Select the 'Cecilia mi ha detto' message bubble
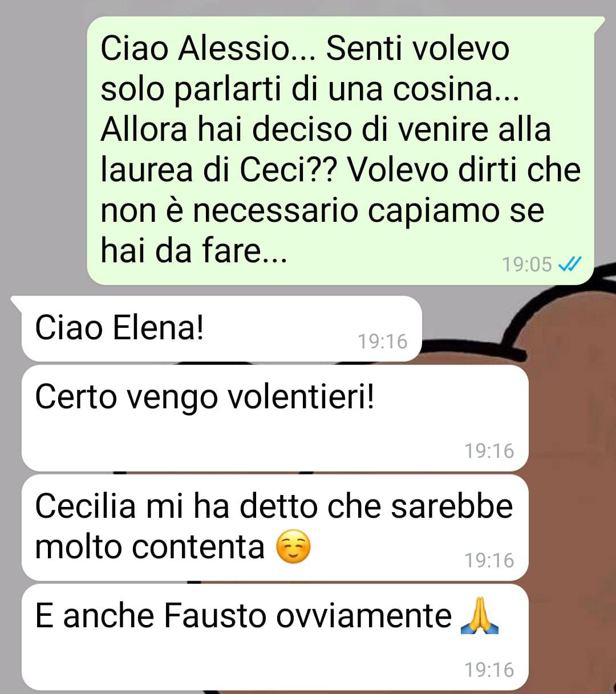 [275, 527]
